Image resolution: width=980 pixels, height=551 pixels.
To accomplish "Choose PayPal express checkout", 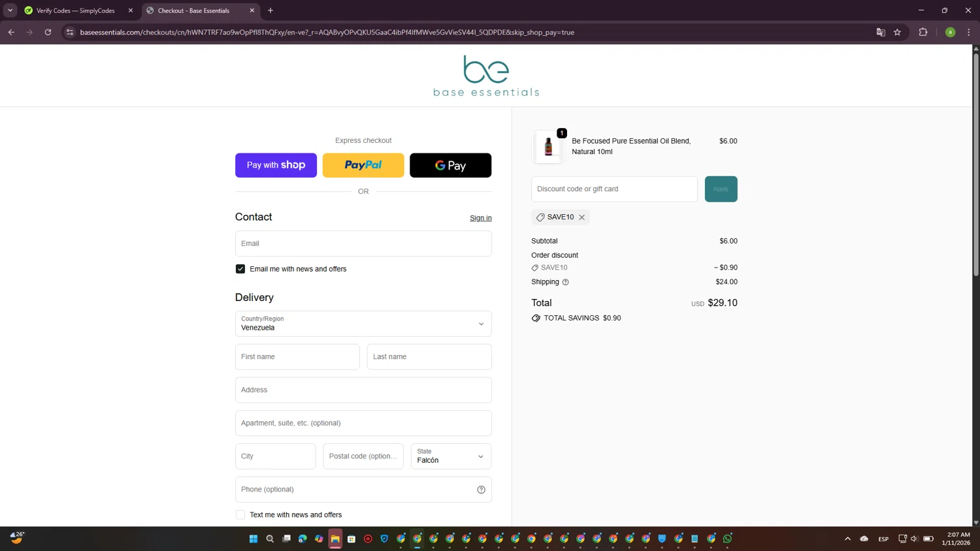I will [x=363, y=165].
